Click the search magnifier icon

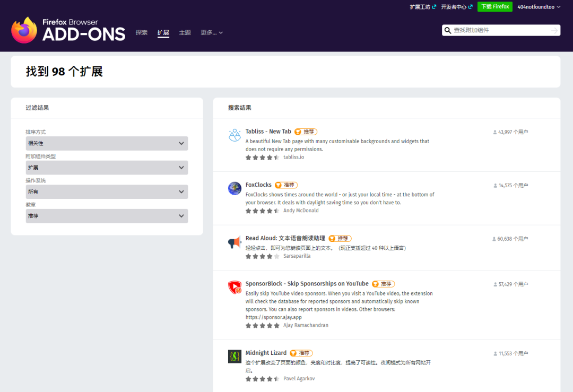[448, 30]
